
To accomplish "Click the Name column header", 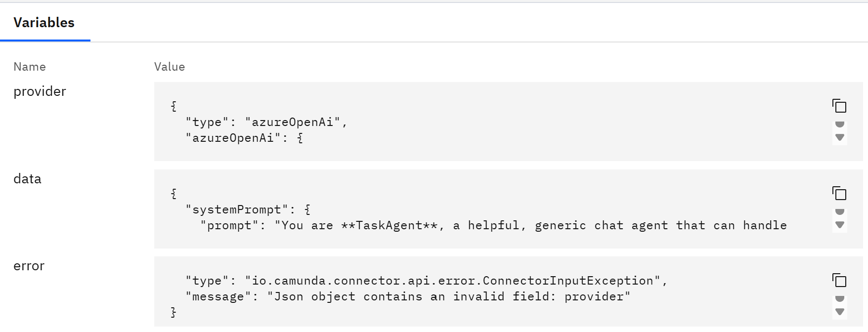I will click(30, 67).
